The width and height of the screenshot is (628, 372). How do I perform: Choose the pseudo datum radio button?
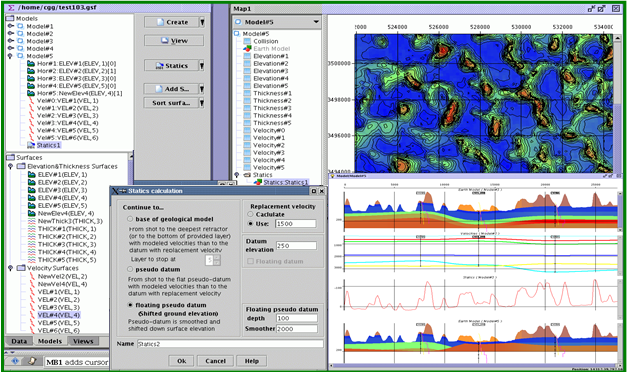click(x=130, y=269)
